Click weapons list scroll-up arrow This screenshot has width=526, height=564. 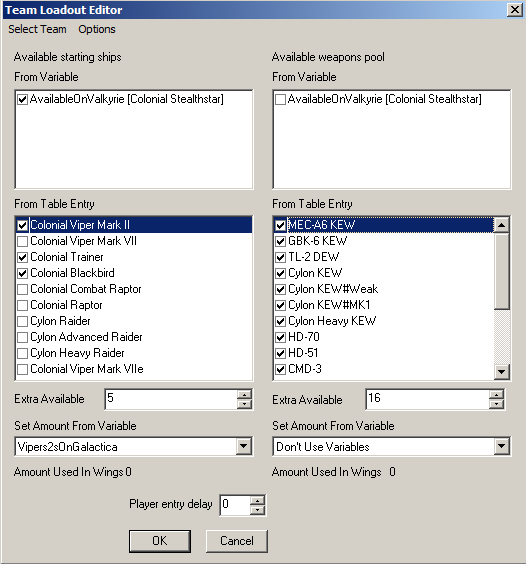pyautogui.click(x=502, y=225)
